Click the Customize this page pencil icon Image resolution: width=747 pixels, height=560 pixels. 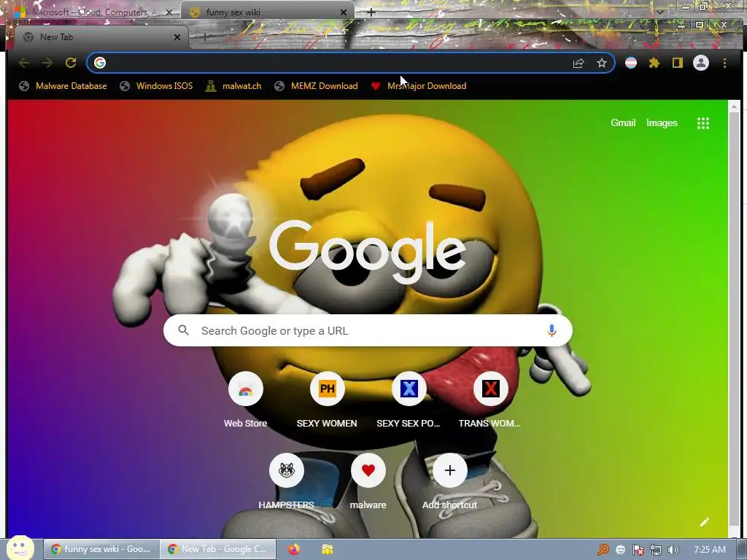pos(705,522)
